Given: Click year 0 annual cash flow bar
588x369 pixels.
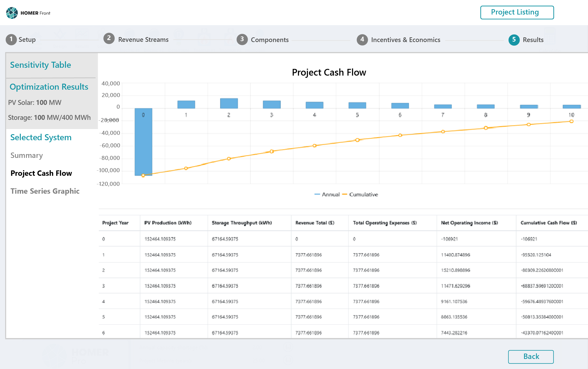Looking at the screenshot, I should point(143,142).
